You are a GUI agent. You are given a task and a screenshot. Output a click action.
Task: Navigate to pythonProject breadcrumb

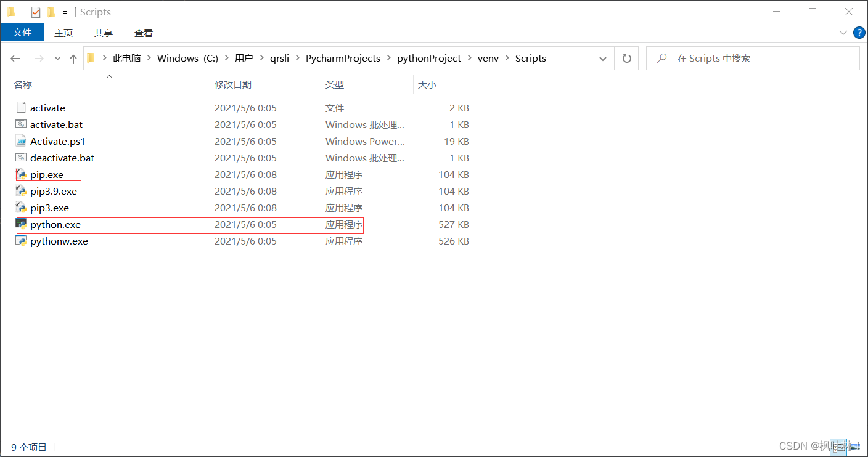pyautogui.click(x=429, y=59)
